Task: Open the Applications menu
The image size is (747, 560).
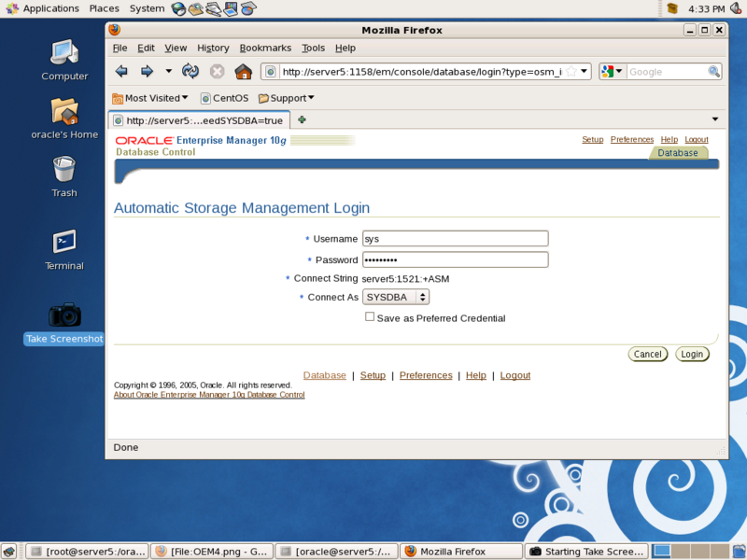Action: tap(44, 8)
